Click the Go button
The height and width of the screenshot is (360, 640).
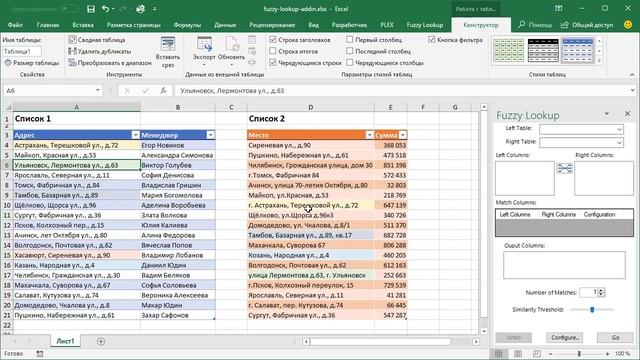tap(615, 338)
